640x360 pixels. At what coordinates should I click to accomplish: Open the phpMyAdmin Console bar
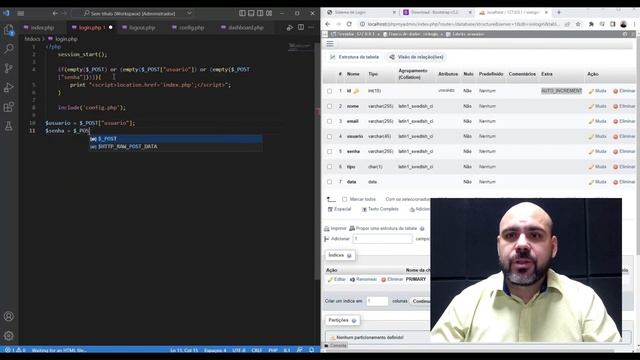point(336,346)
